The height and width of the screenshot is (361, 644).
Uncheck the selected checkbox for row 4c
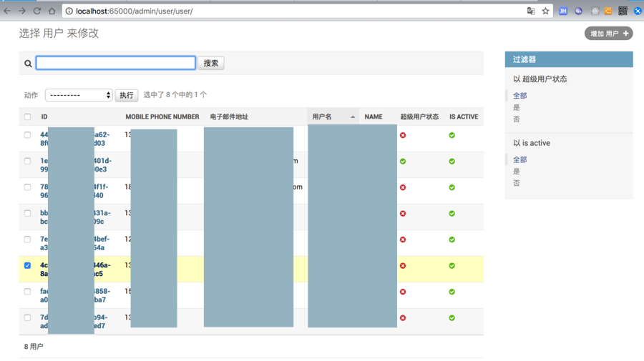[x=27, y=265]
